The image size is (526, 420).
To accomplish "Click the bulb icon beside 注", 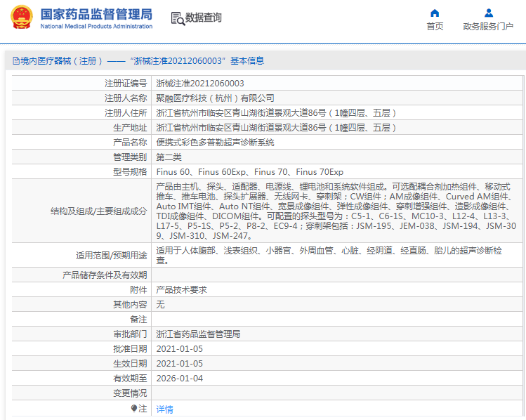I will coord(134,408).
